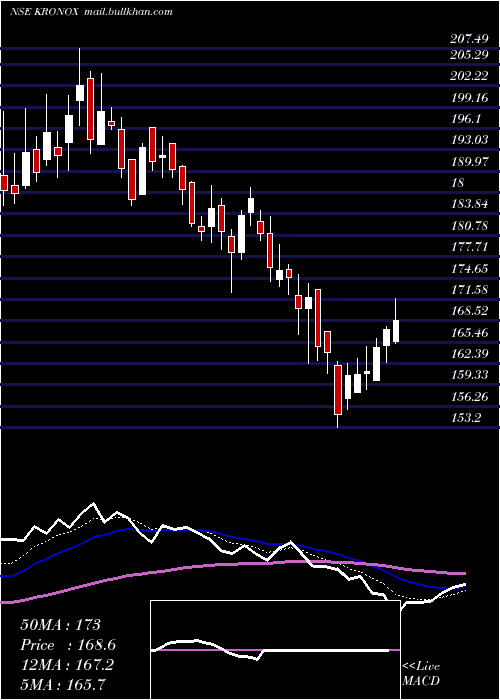Click the 199.16 price level label

pos(469,98)
